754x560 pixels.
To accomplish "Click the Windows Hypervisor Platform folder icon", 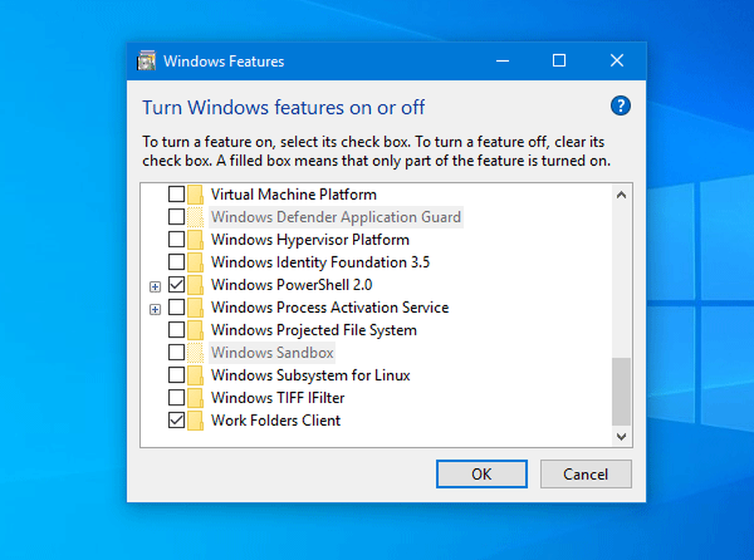I will (195, 240).
